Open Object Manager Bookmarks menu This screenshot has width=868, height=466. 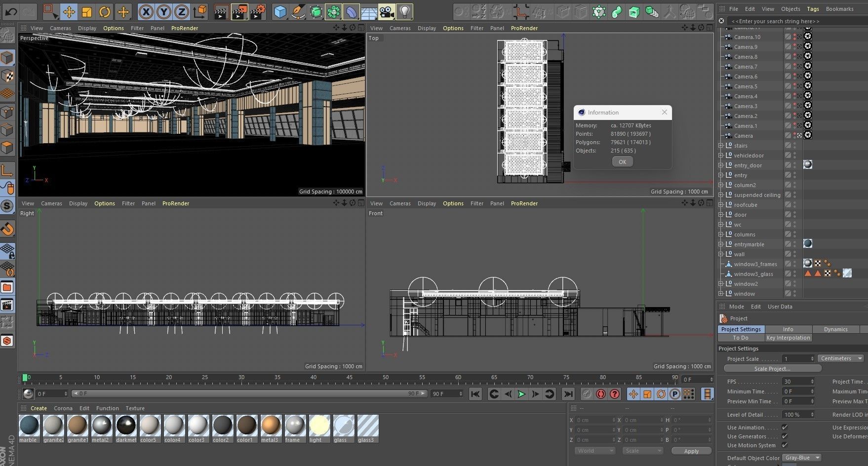tap(839, 9)
